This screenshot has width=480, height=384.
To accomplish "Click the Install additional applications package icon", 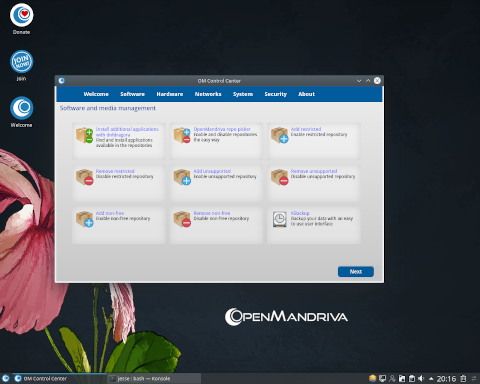I will tap(84, 135).
